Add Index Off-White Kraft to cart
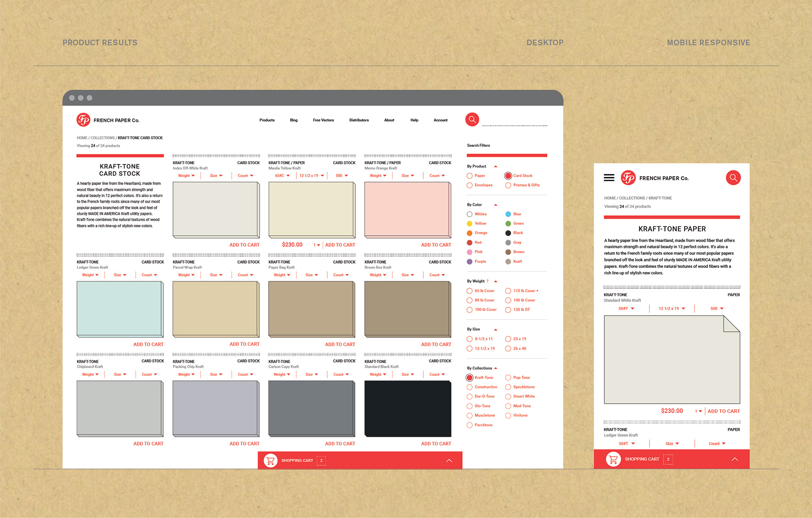Viewport: 812px width, 518px height. click(244, 245)
